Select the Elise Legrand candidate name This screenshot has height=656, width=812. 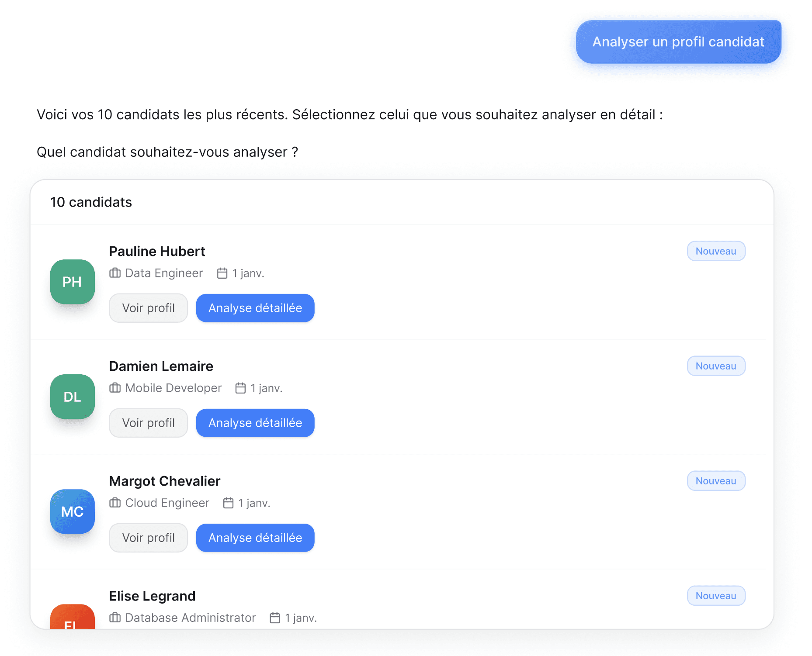point(152,596)
